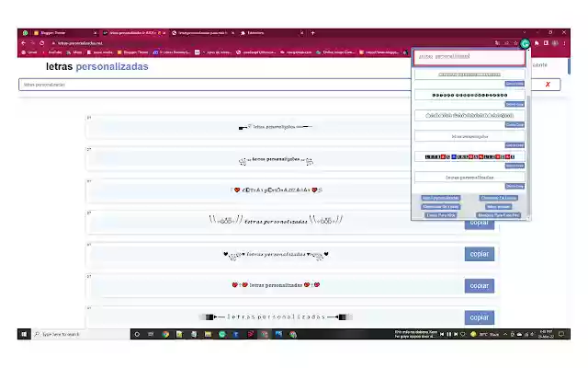Open the Maps bookmark
Screen dimensions: 588x368
click(x=74, y=52)
